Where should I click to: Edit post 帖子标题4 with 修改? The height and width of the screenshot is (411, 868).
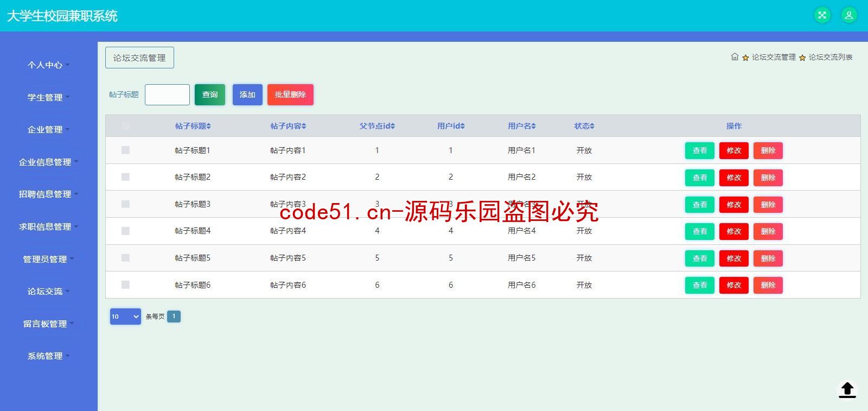[x=734, y=231]
